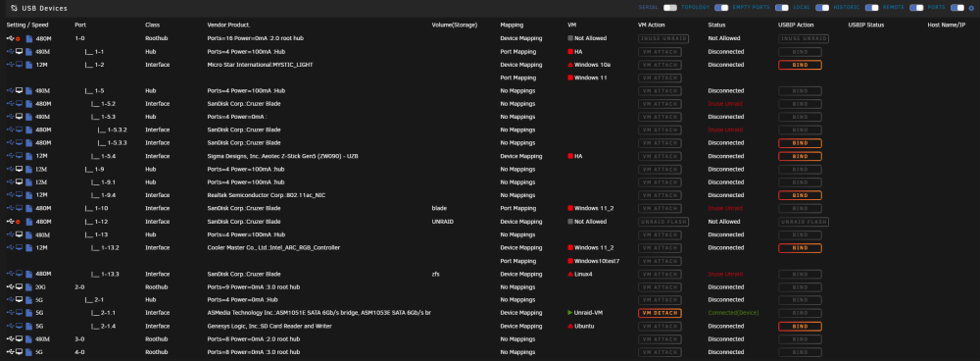
Task: Click the USB icon on port 1-9 row
Action: click(x=10, y=169)
